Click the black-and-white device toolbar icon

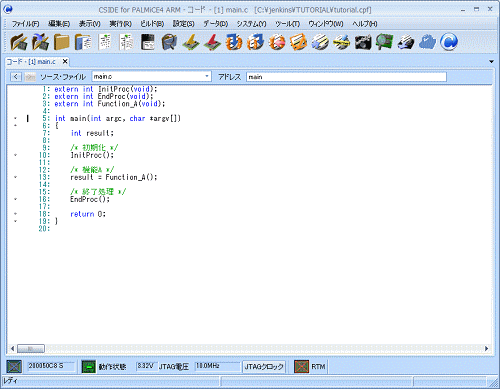(406, 42)
